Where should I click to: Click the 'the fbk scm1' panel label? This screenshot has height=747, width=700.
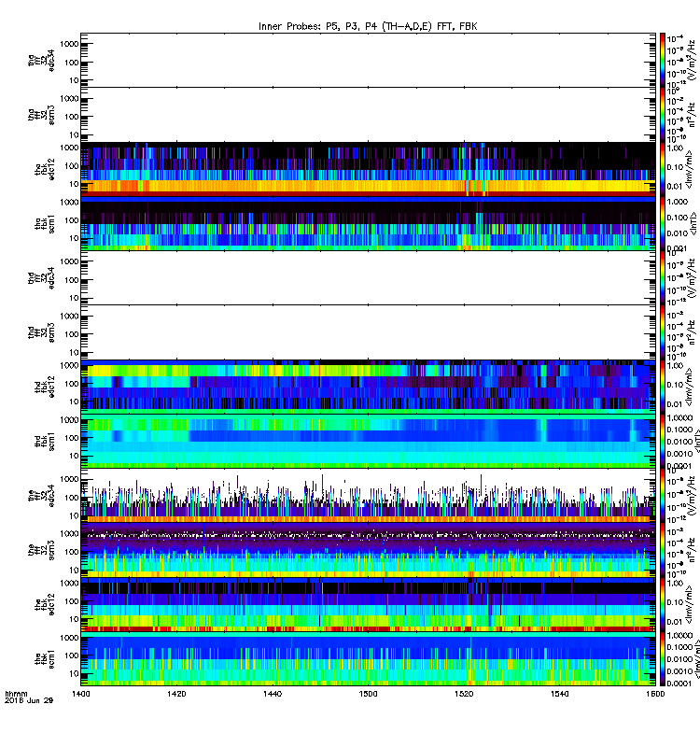coord(45,659)
